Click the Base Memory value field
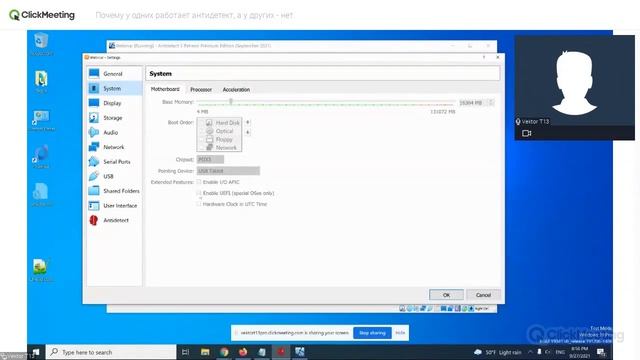640x360 pixels. pos(473,103)
